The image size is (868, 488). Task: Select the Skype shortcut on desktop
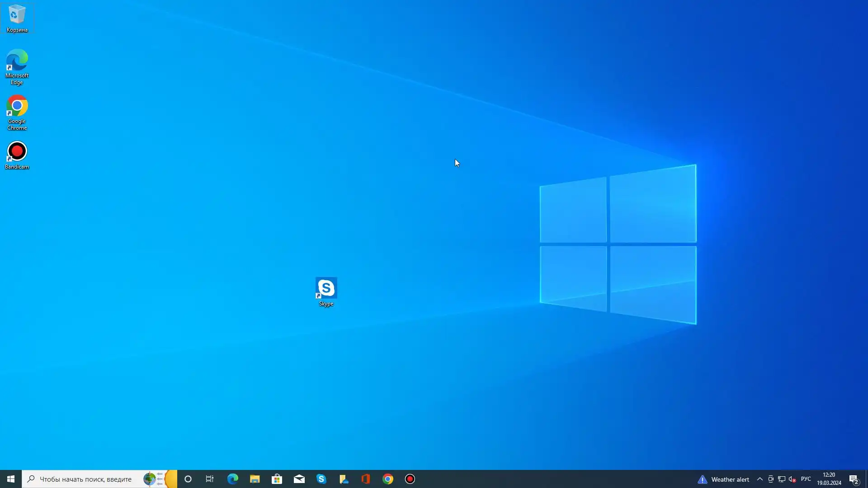coord(326,291)
